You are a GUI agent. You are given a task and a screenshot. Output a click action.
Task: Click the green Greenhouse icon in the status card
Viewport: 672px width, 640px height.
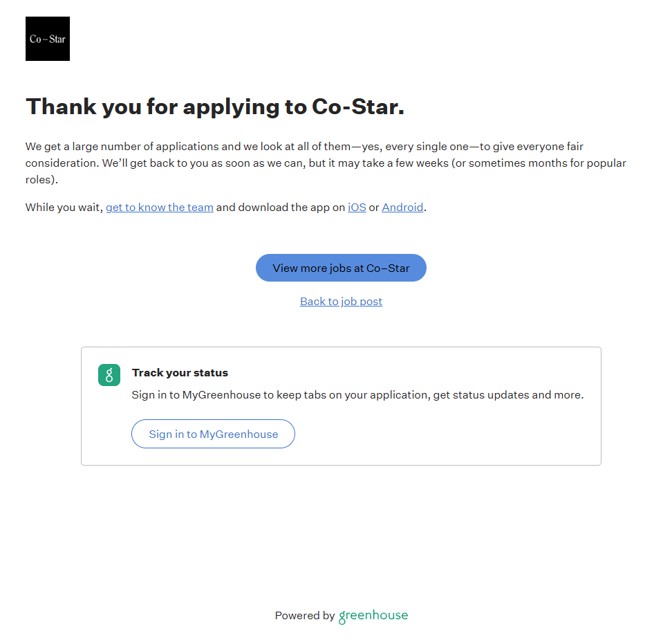point(109,375)
